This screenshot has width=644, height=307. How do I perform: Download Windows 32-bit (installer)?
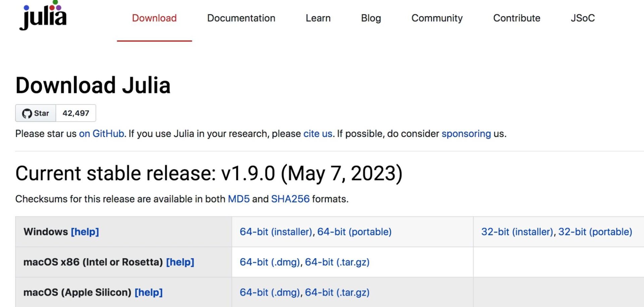click(x=517, y=232)
